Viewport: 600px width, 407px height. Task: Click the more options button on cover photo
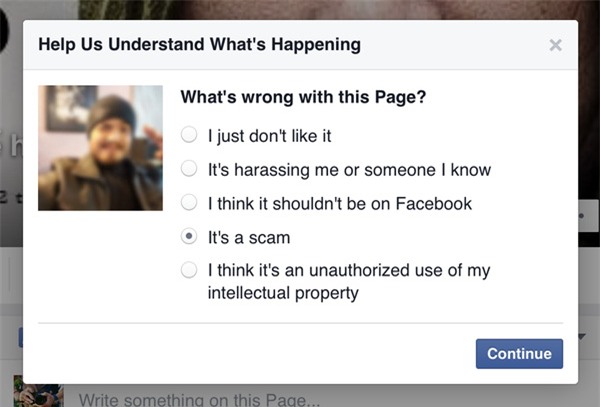(583, 214)
